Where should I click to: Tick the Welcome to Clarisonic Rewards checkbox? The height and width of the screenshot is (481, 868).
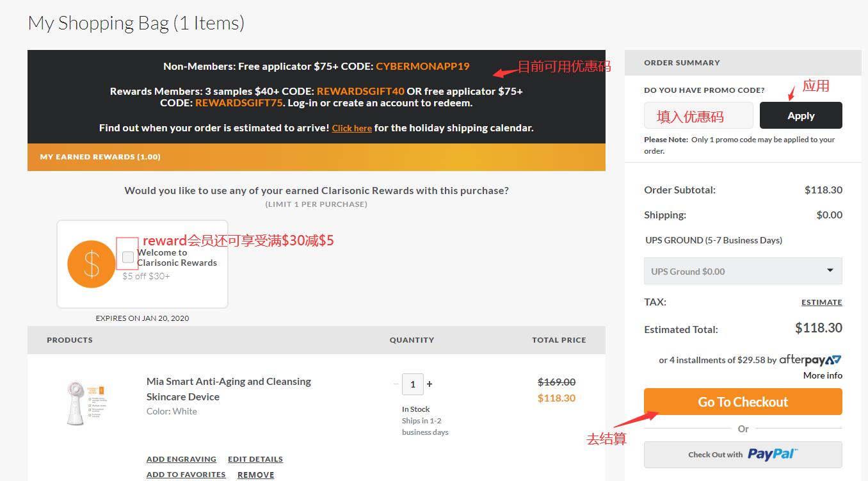click(x=128, y=257)
